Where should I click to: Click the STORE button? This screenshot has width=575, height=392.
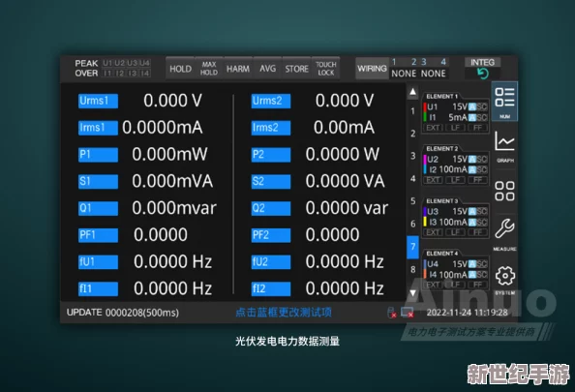pyautogui.click(x=296, y=69)
